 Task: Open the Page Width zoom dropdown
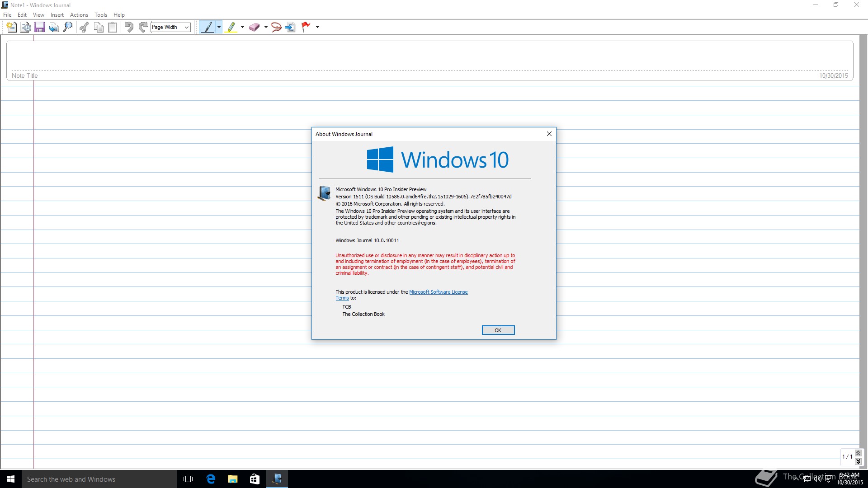coord(186,27)
